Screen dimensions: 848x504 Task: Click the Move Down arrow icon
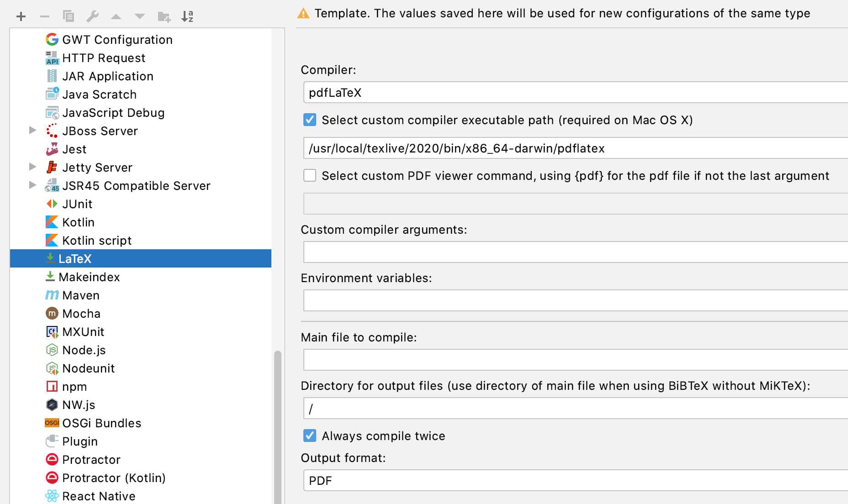pos(140,16)
